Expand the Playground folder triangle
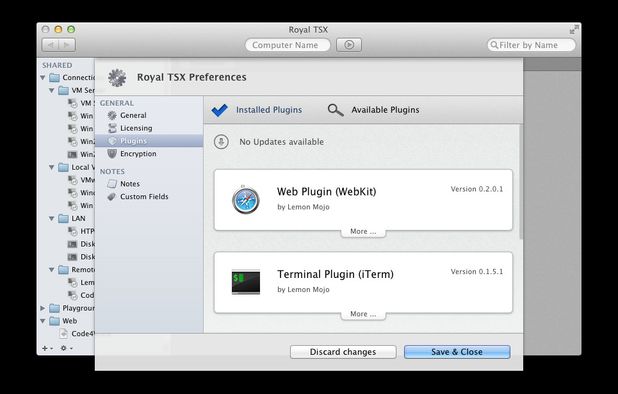The image size is (618, 394). click(x=43, y=308)
